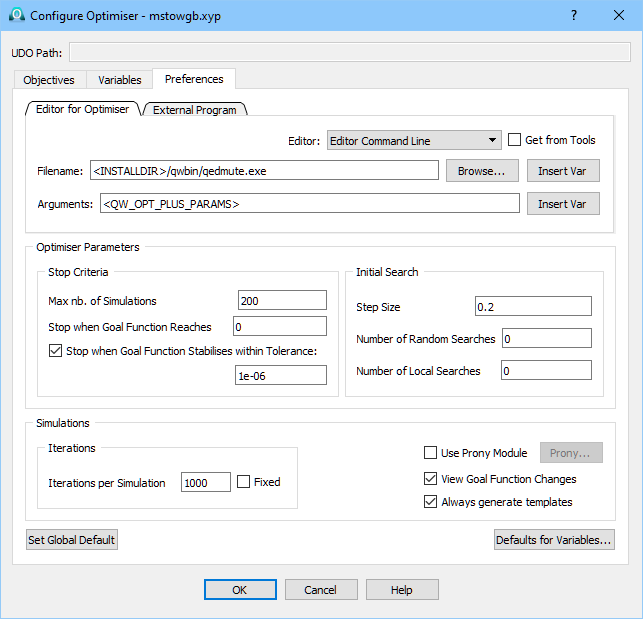Click Stop when Goal Function Reaches field

pos(280,326)
